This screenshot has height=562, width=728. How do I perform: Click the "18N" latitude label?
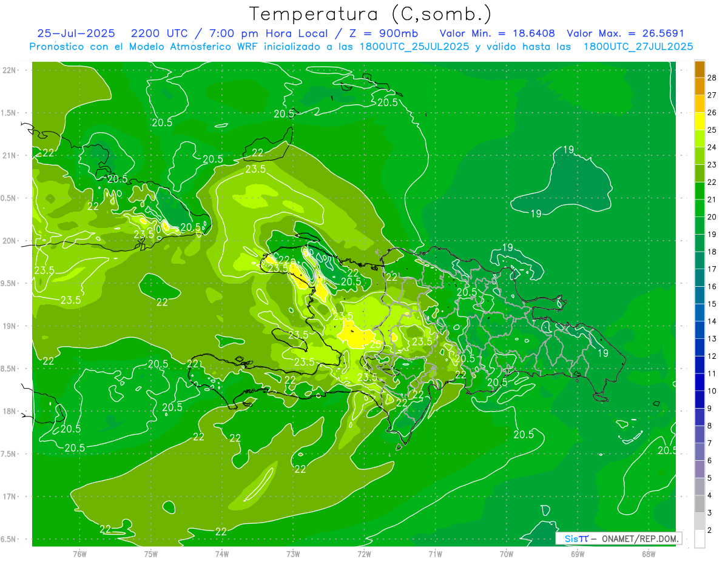tap(10, 411)
